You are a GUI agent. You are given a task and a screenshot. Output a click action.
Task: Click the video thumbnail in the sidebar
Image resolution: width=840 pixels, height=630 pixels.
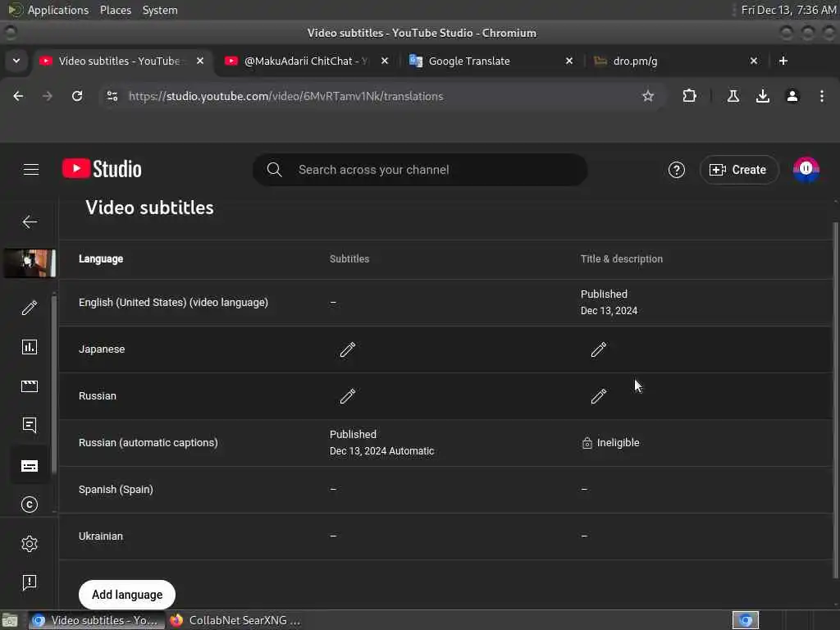tap(30, 263)
